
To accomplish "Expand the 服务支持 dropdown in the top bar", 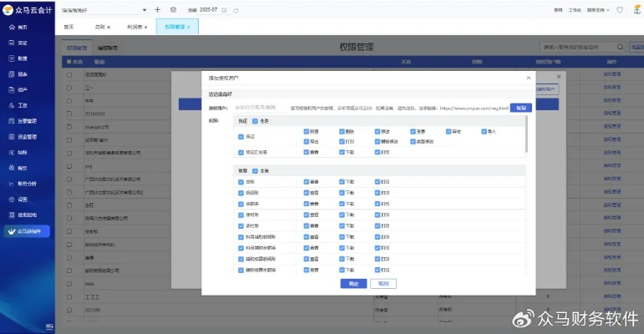I will click(598, 10).
